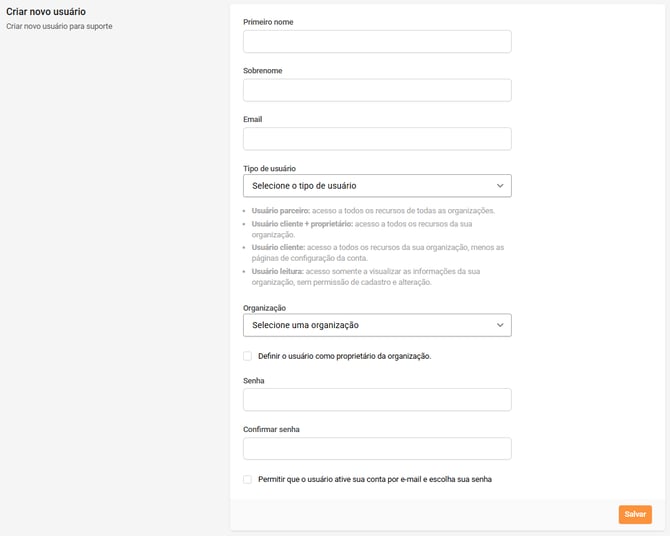Viewport: 670px width, 536px height.
Task: Focus the Confirmar senha field
Action: [377, 448]
